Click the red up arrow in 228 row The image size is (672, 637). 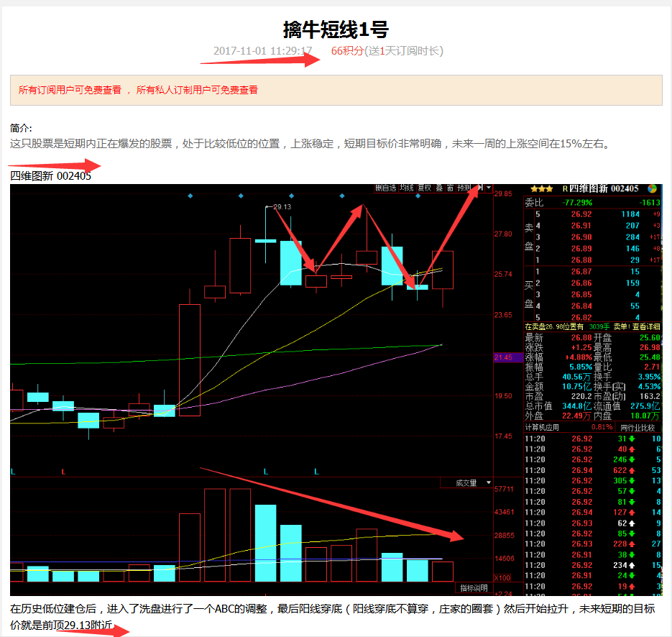[x=632, y=544]
